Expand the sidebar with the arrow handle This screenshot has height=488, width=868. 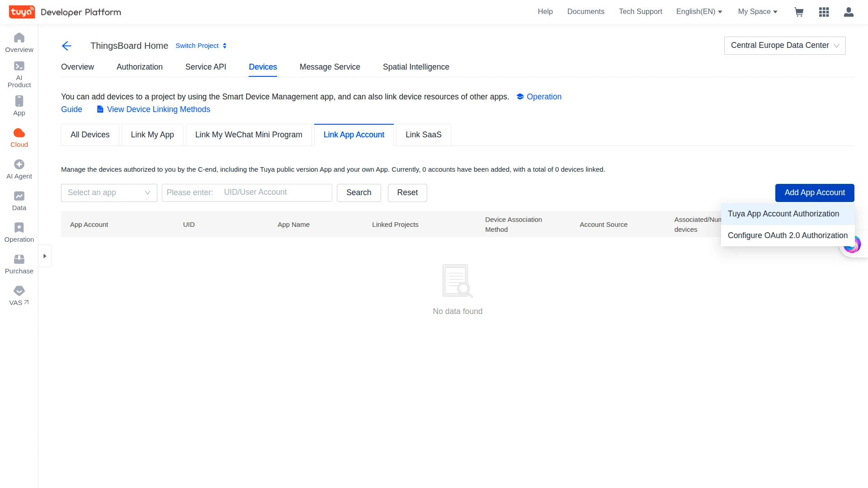point(45,256)
